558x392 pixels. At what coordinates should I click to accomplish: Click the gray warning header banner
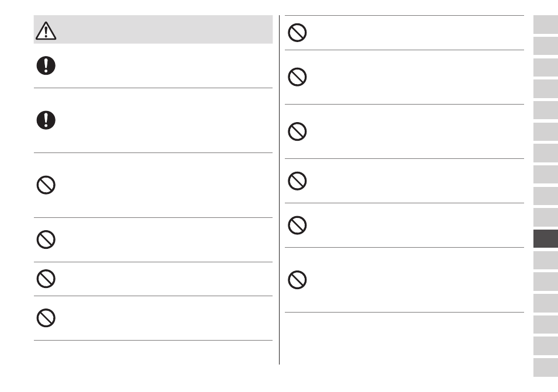tap(153, 29)
